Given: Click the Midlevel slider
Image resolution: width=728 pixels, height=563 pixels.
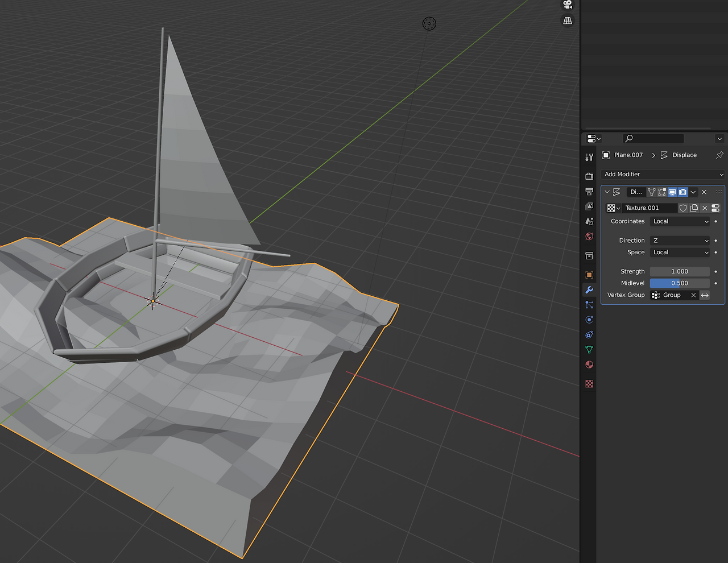Looking at the screenshot, I should coord(680,283).
